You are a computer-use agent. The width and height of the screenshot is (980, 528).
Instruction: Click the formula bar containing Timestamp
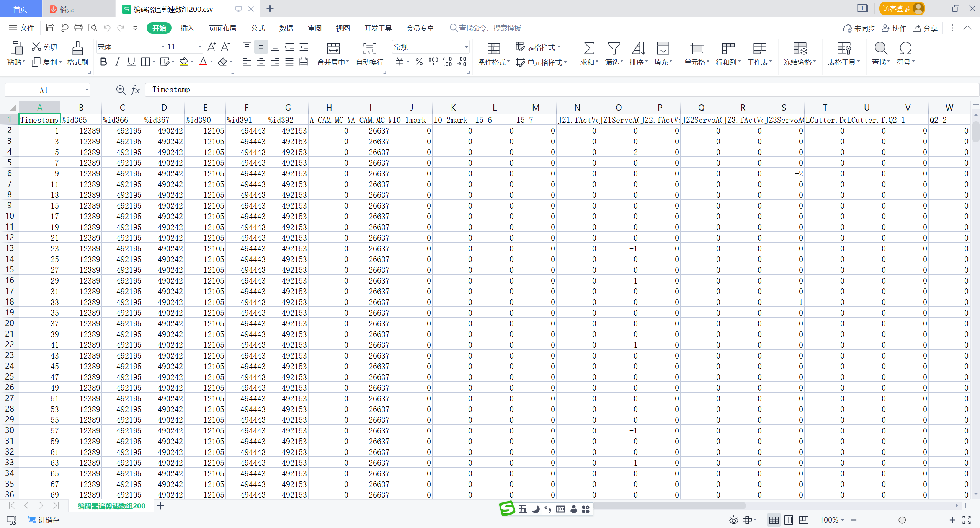pyautogui.click(x=562, y=90)
